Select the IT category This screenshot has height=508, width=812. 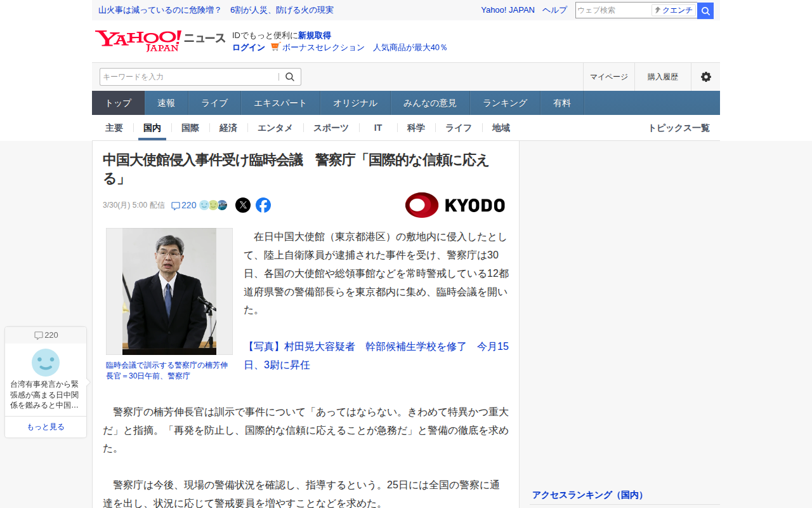(378, 128)
